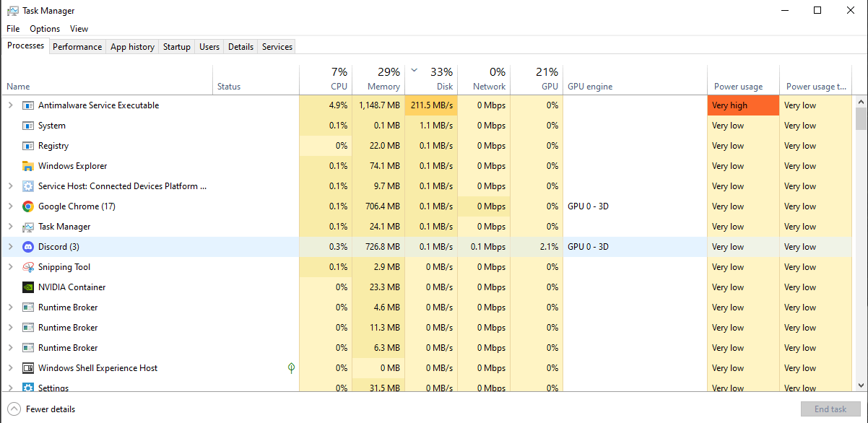The width and height of the screenshot is (868, 423).
Task: Click the Registry process icon
Action: click(27, 145)
